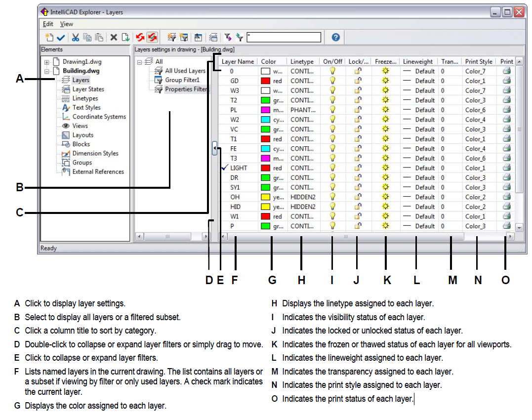Click the blue checkmark Set Current icon

61,38
